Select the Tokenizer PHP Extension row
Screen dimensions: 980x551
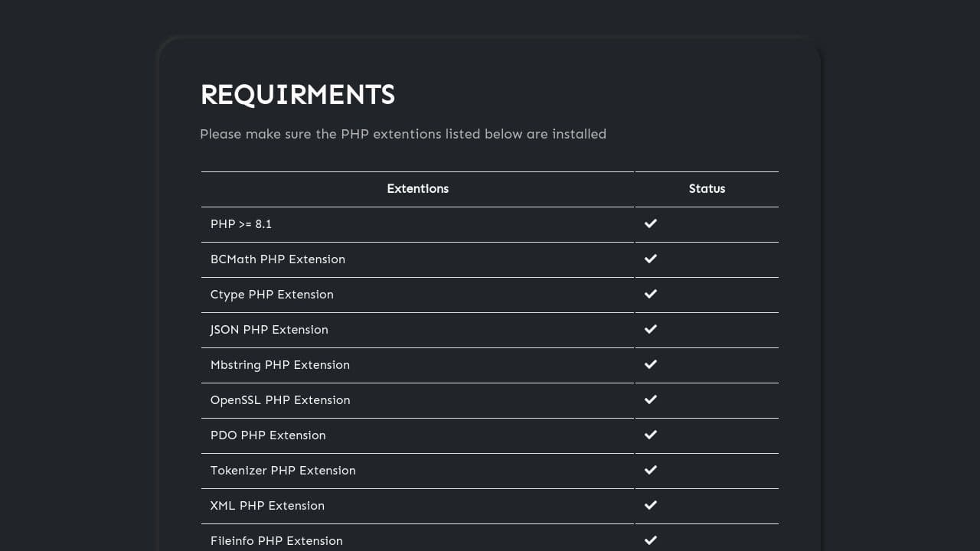283,470
